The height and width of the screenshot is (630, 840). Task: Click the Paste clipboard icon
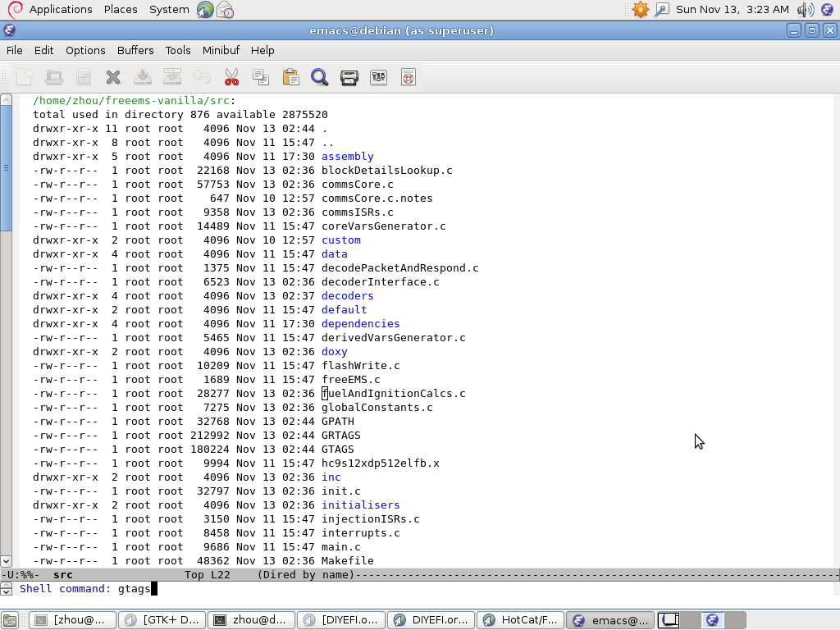[x=290, y=77]
